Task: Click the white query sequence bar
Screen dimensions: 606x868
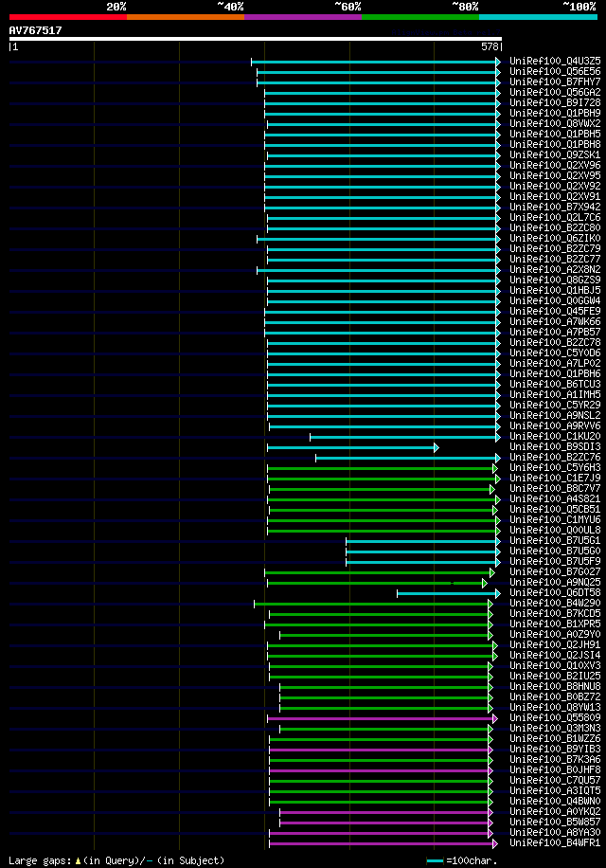Action: pos(256,39)
